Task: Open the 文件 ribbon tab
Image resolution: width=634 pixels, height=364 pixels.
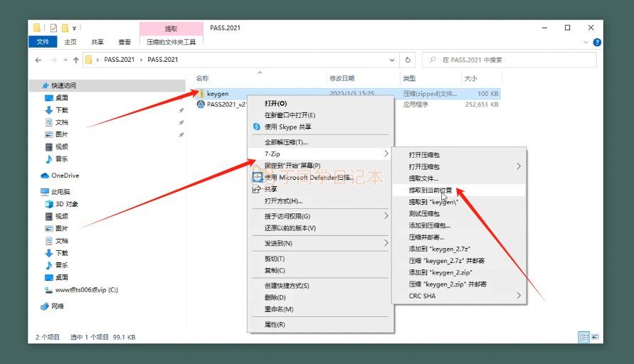Action: (x=43, y=42)
